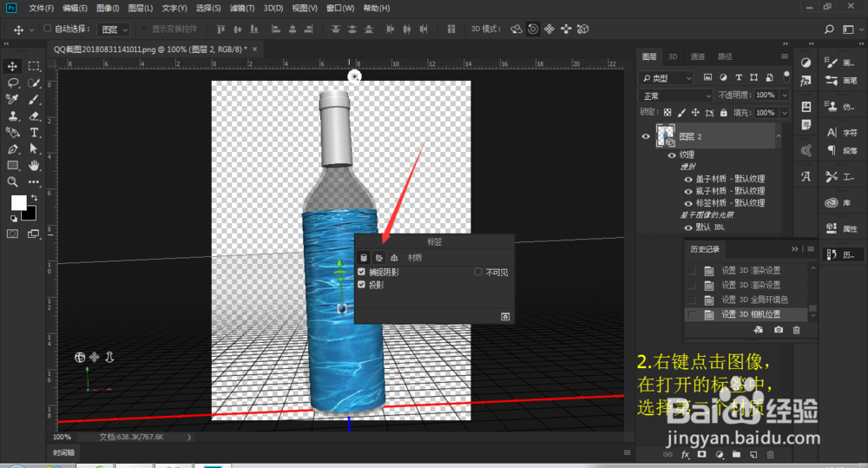Switch to the 通道 tab
The width and height of the screenshot is (868, 468).
point(698,56)
